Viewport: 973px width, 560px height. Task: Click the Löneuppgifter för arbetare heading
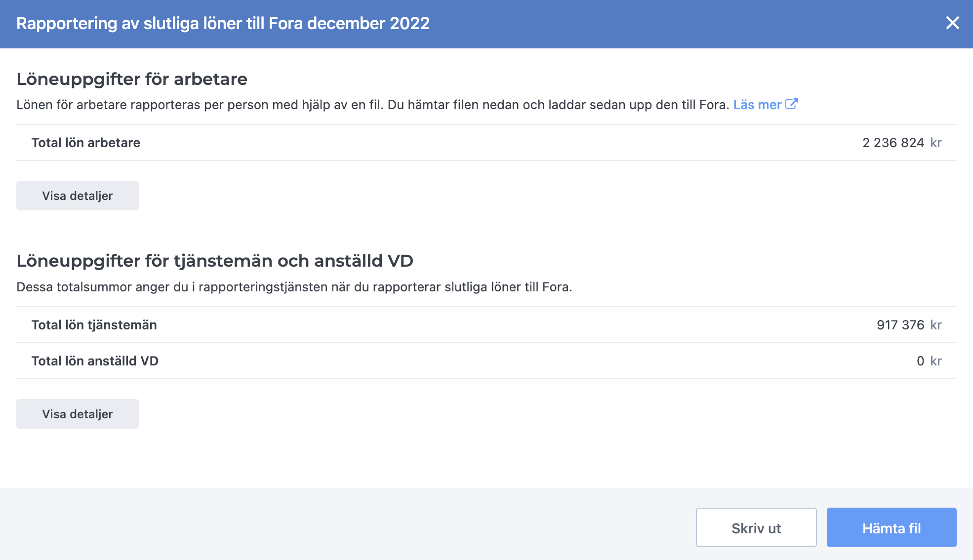[x=132, y=78]
